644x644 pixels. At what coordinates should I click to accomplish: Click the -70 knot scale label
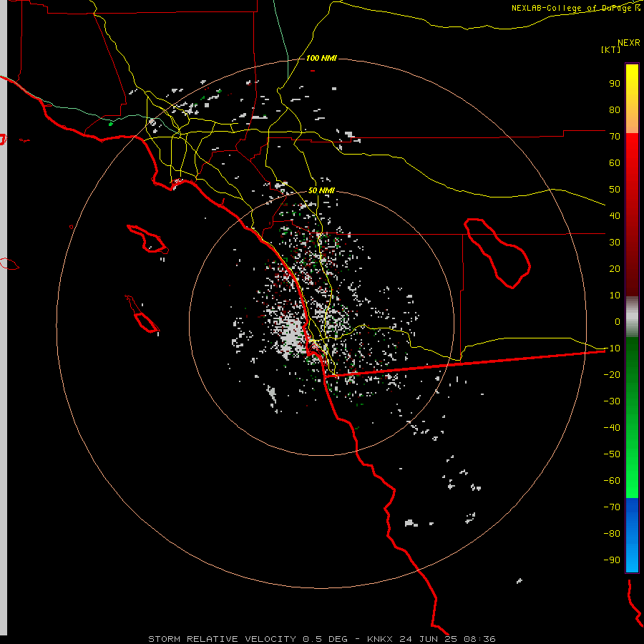tap(612, 507)
